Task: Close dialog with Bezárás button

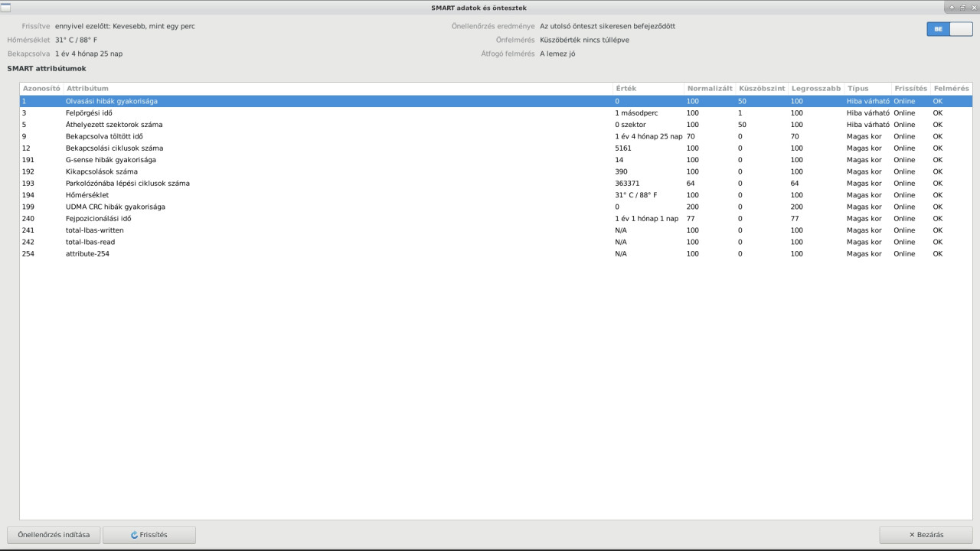Action: point(926,535)
